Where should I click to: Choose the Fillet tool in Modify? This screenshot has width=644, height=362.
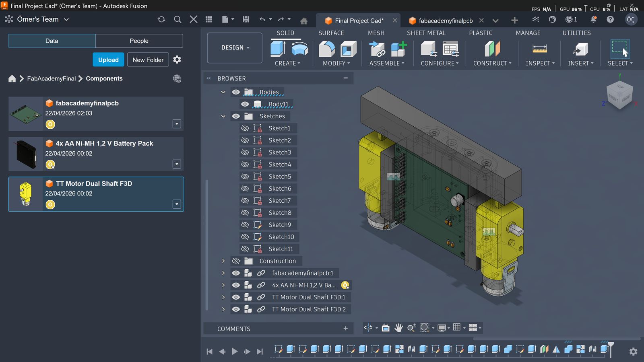[327, 49]
